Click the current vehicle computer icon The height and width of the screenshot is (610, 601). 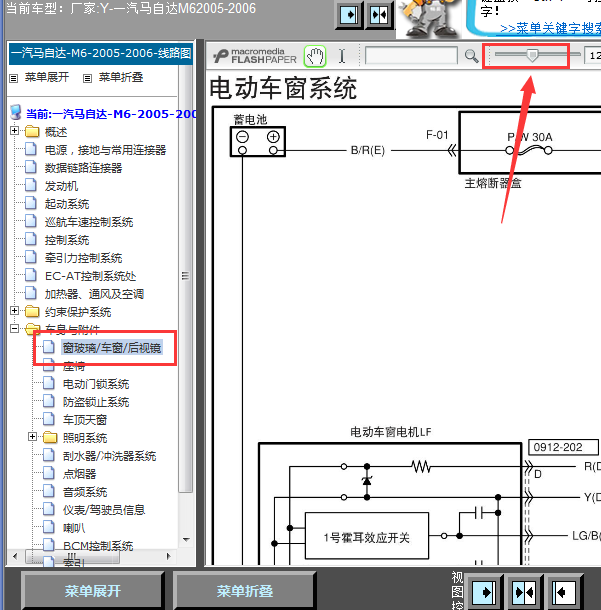[16, 112]
